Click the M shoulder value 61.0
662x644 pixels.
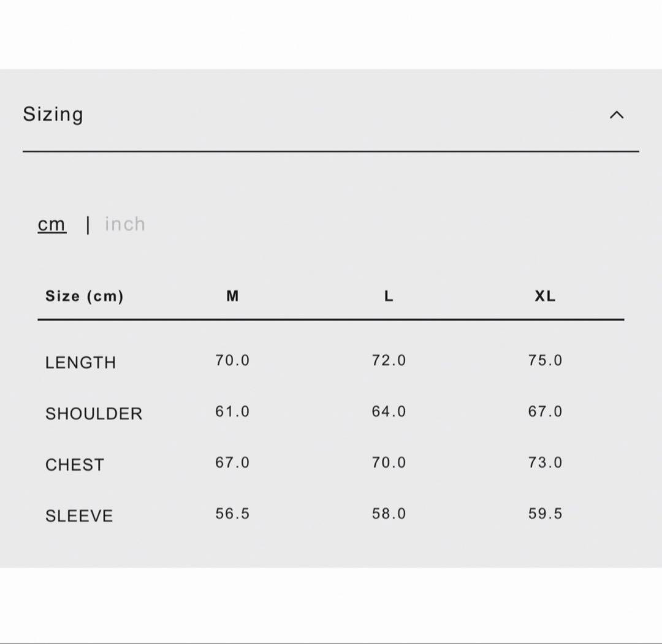(232, 411)
